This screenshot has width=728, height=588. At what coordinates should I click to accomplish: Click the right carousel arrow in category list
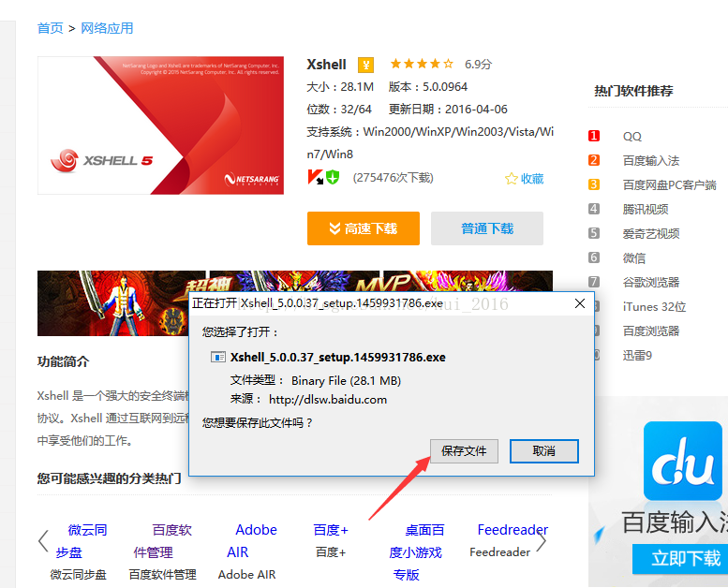click(x=542, y=541)
